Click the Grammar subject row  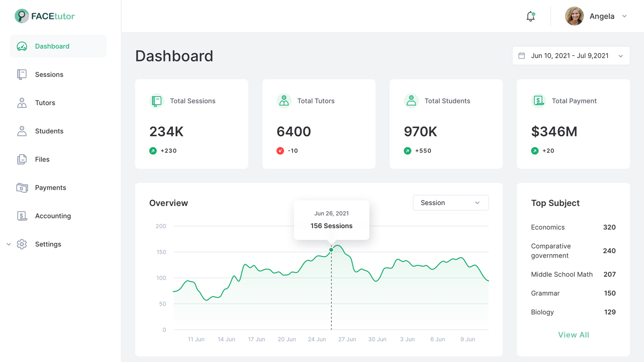click(x=573, y=293)
